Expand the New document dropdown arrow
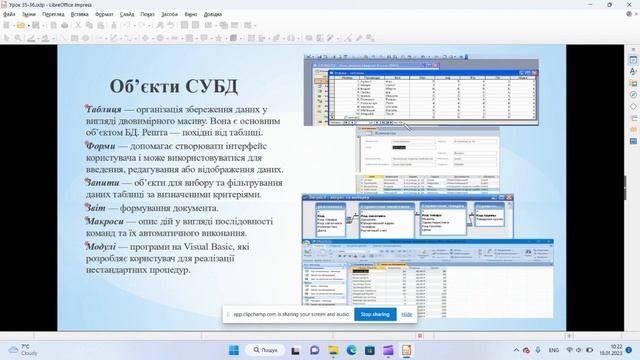Image resolution: width=640 pixels, height=360 pixels. click(x=13, y=26)
